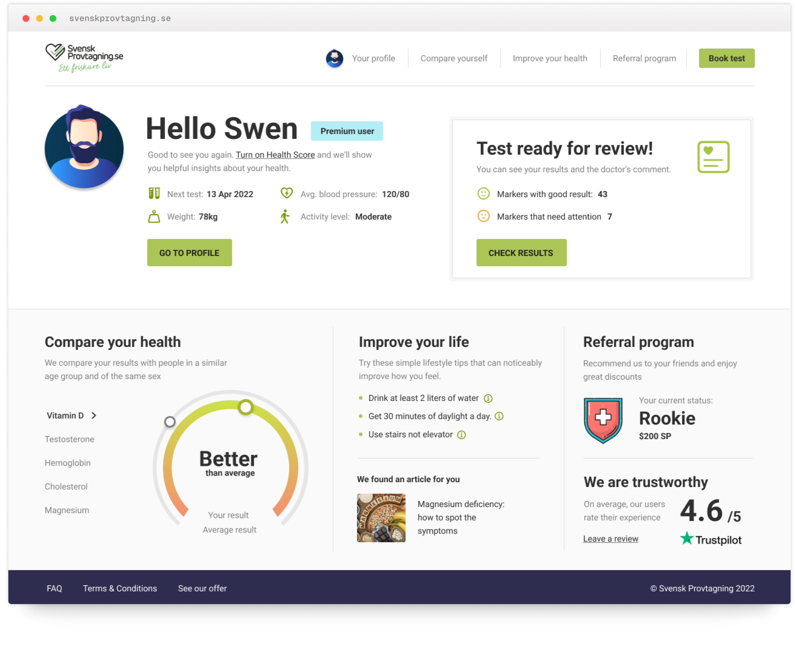Click the grey Average result gauge marker
Viewport: 795px width, 672px height.
(x=169, y=422)
